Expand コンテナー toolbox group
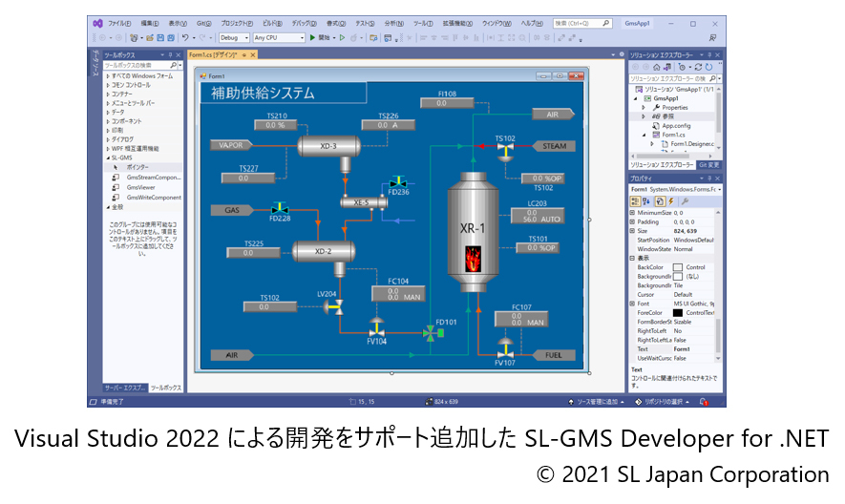 [x=108, y=94]
